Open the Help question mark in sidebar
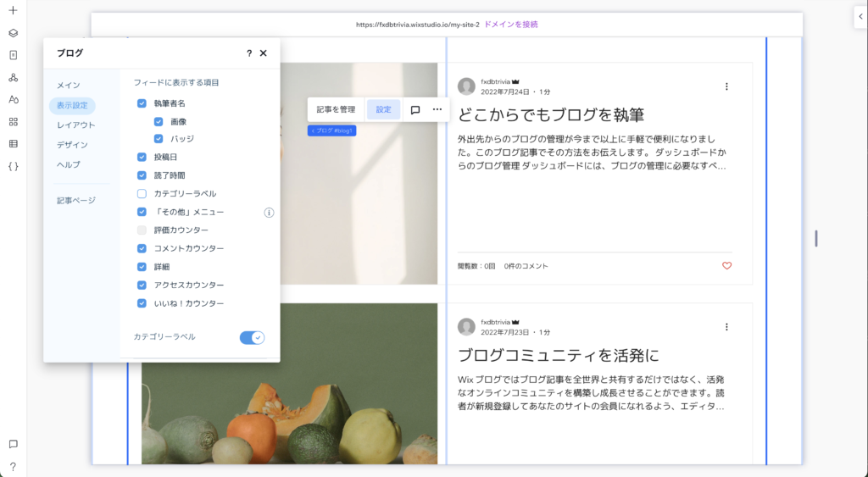 coord(14,467)
